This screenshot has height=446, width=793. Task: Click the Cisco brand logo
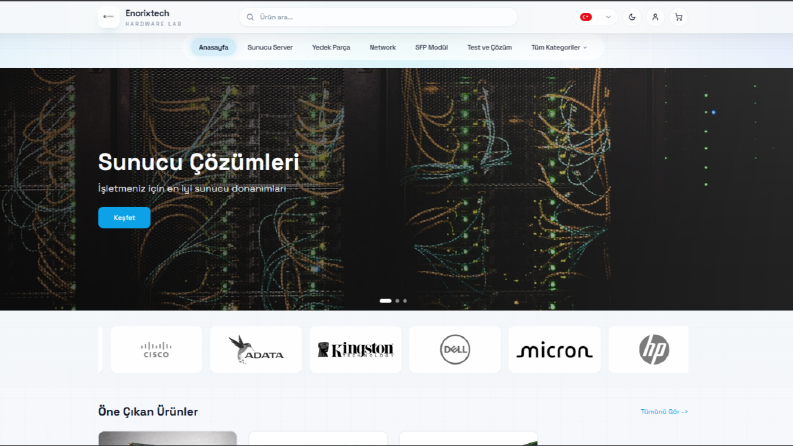tap(156, 349)
